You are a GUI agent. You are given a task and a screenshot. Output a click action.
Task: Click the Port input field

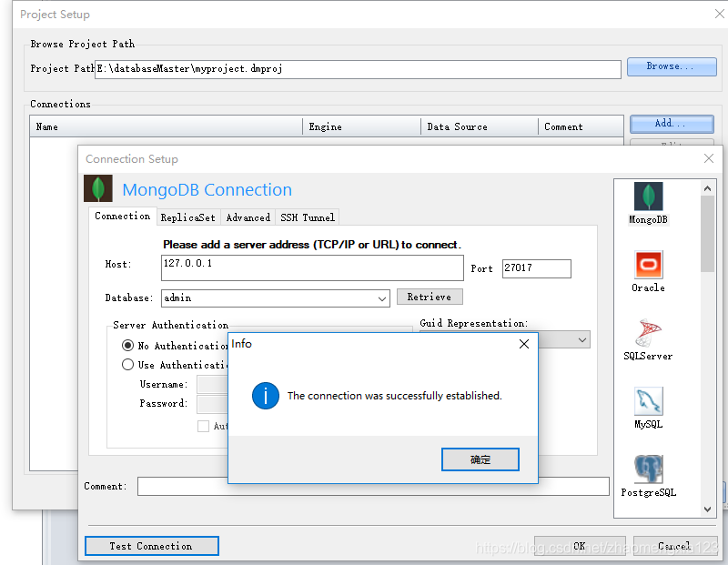536,268
